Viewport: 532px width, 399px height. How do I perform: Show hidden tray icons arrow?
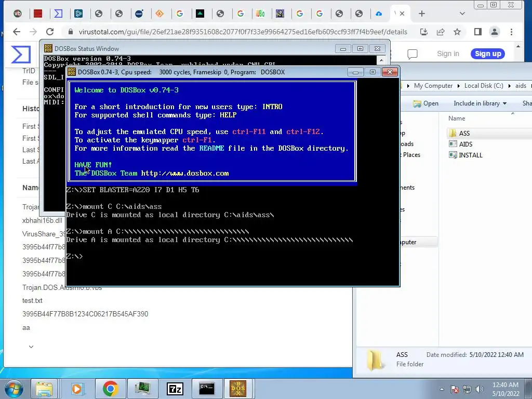click(x=442, y=389)
